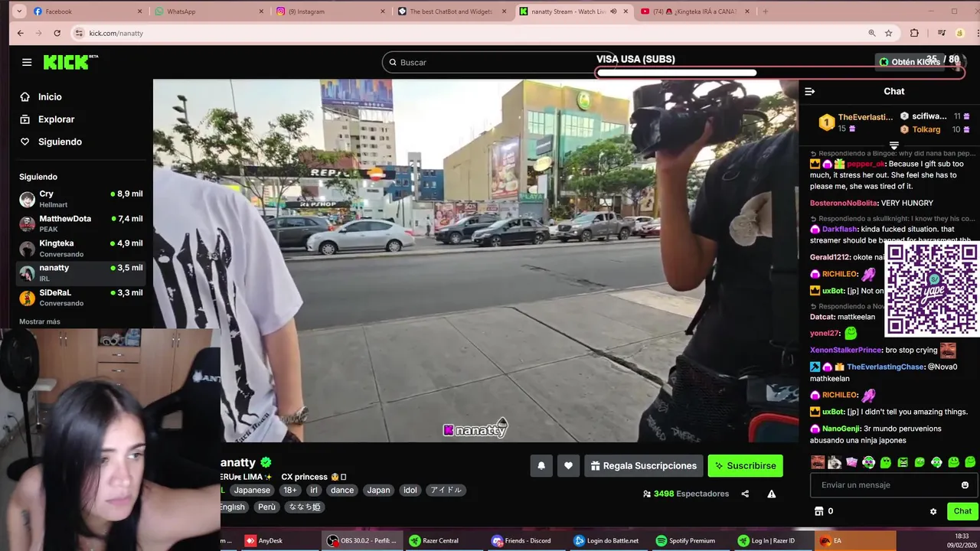
Task: Open Explorar in the sidebar
Action: coord(56,119)
